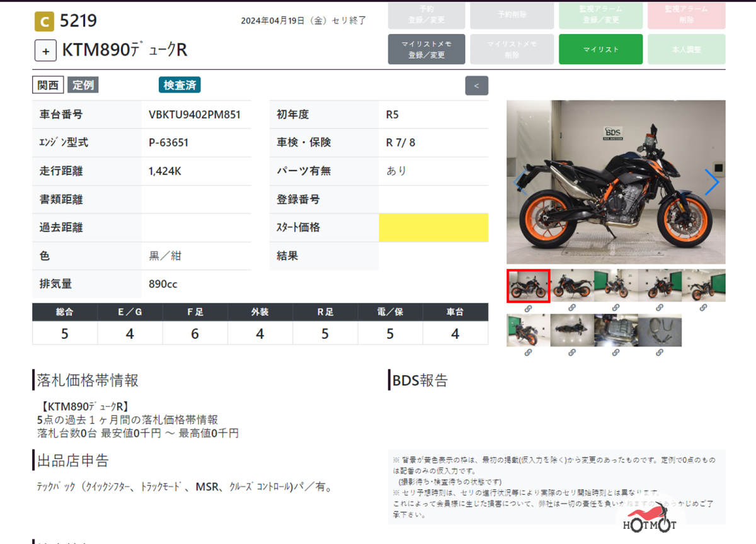Select rear-quarter thumbnail with green door on left

pos(528,330)
